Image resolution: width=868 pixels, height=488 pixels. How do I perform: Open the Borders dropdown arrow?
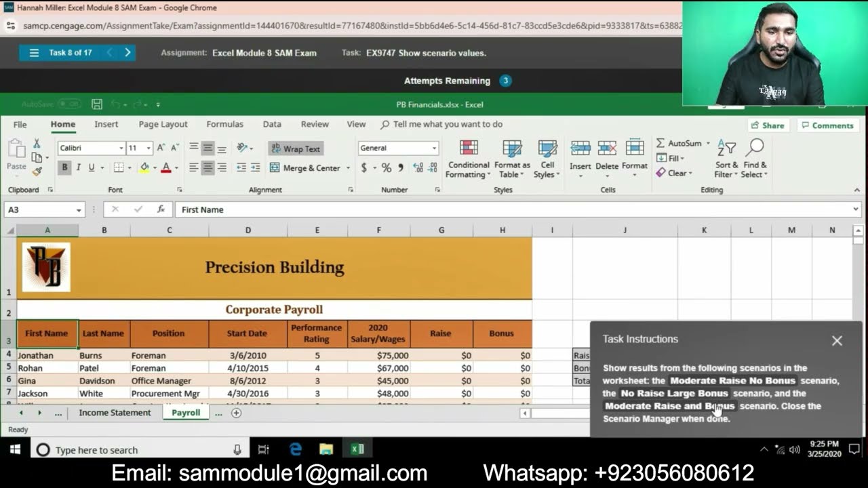130,167
